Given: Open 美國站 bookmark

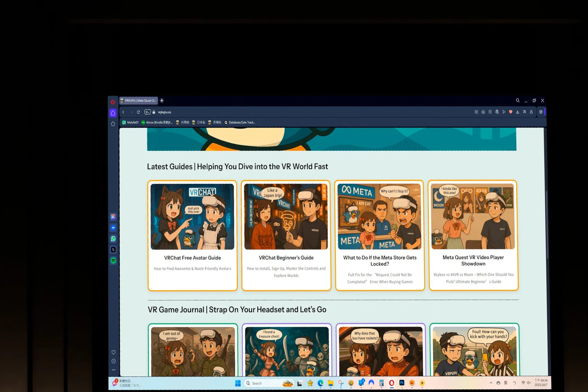Looking at the screenshot, I should tap(215, 122).
